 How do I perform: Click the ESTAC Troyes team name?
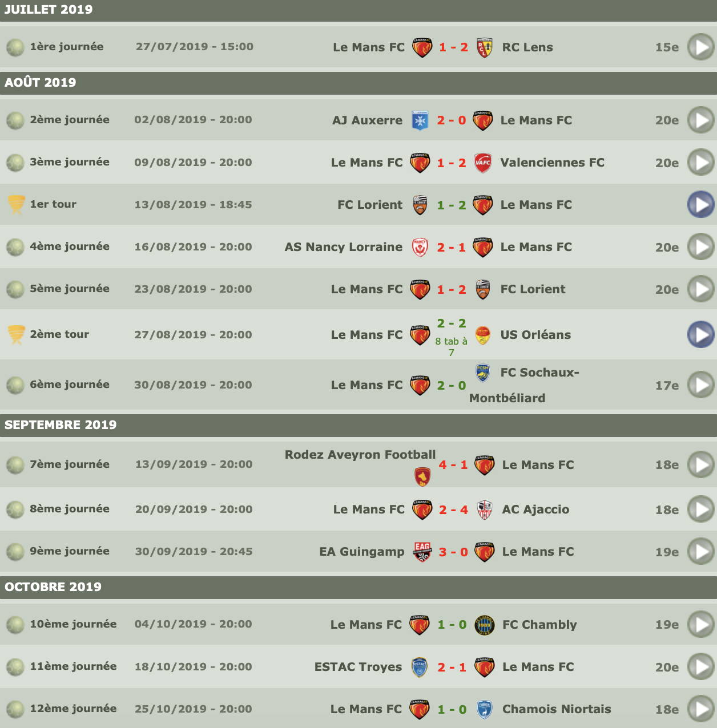(x=358, y=667)
